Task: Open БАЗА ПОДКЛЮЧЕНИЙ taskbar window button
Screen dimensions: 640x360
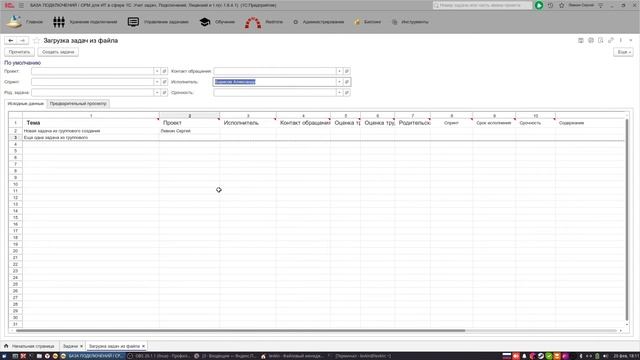Action: click(x=95, y=356)
